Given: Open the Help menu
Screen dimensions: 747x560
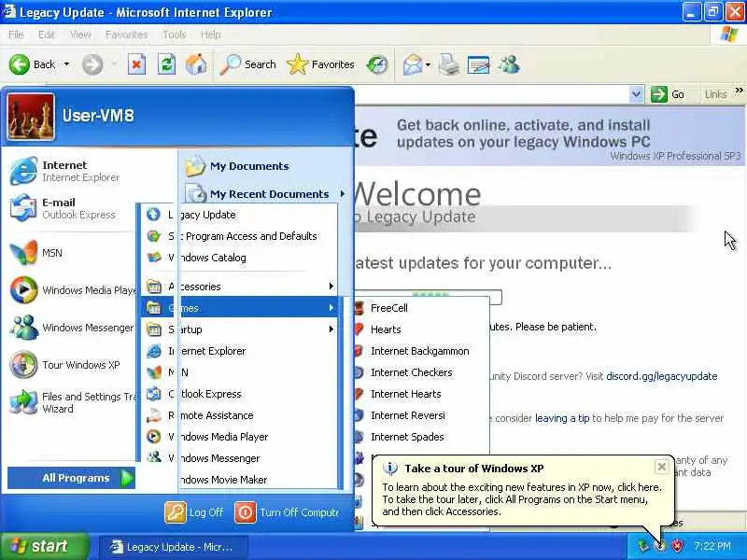Looking at the screenshot, I should tap(211, 35).
